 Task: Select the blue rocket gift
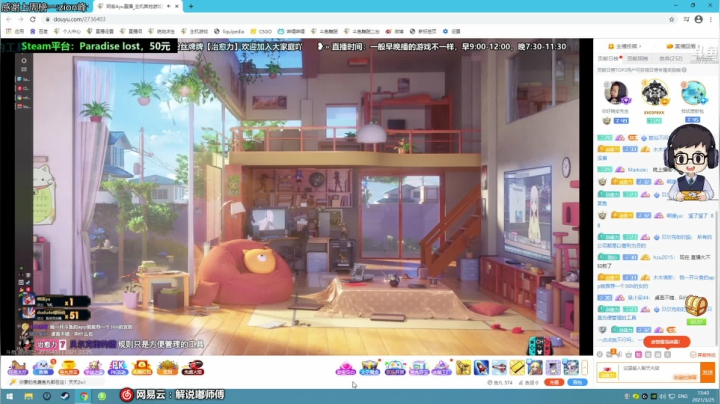481,368
